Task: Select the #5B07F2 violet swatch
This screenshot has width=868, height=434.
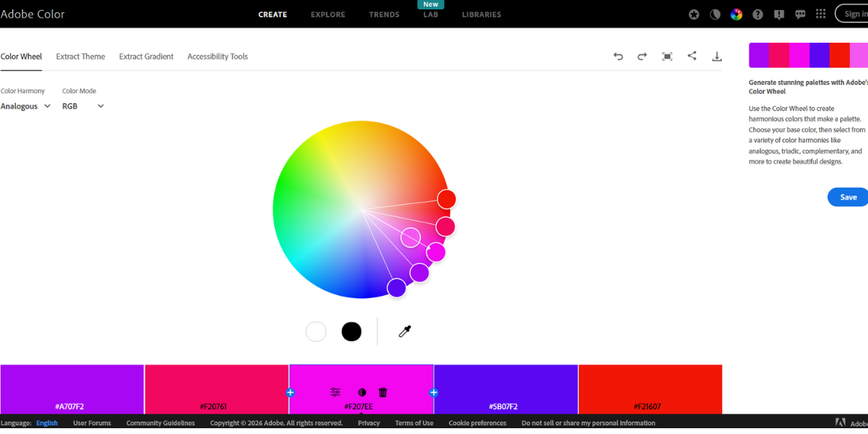Action: point(506,389)
